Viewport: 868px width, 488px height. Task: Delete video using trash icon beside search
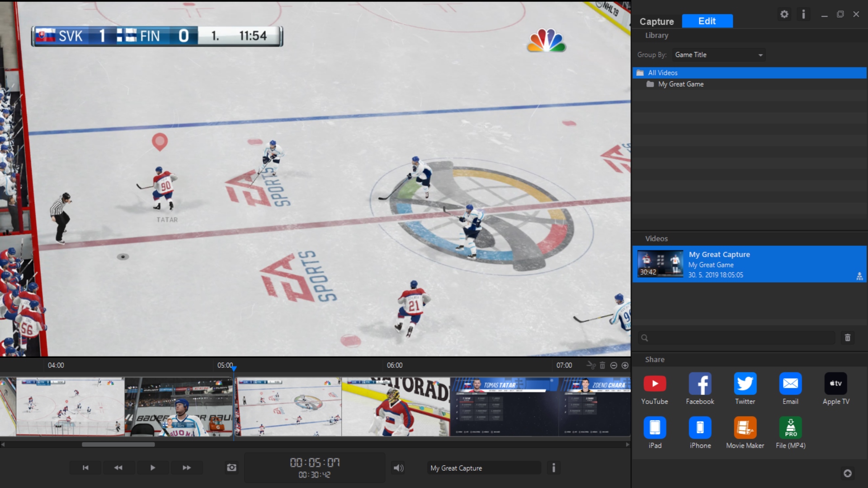point(848,338)
